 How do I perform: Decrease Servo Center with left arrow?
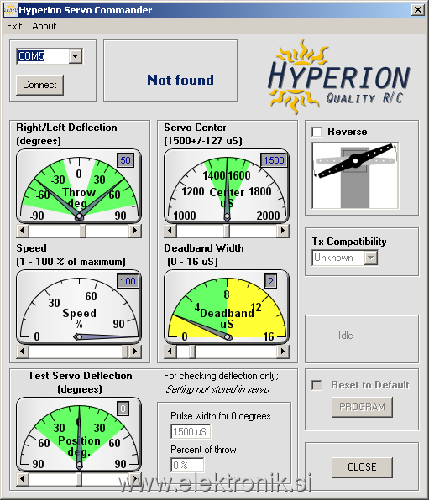(170, 230)
